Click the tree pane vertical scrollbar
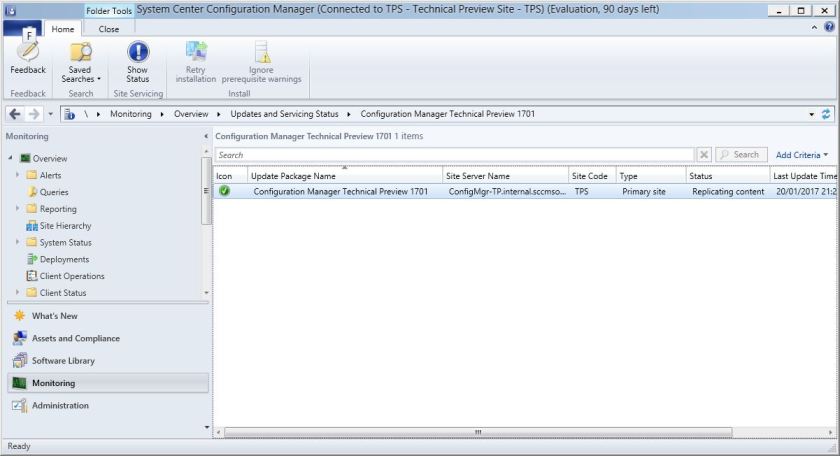Viewport: 840px width, 456px height. [206, 191]
